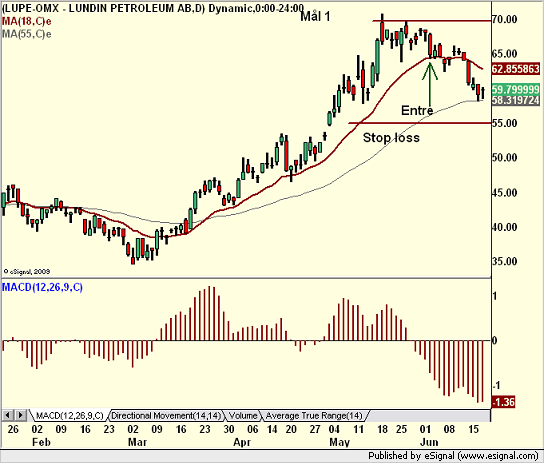Viewport: 544px width, 463px height.
Task: Click the 58.319724 gray price tag
Action: pyautogui.click(x=516, y=100)
